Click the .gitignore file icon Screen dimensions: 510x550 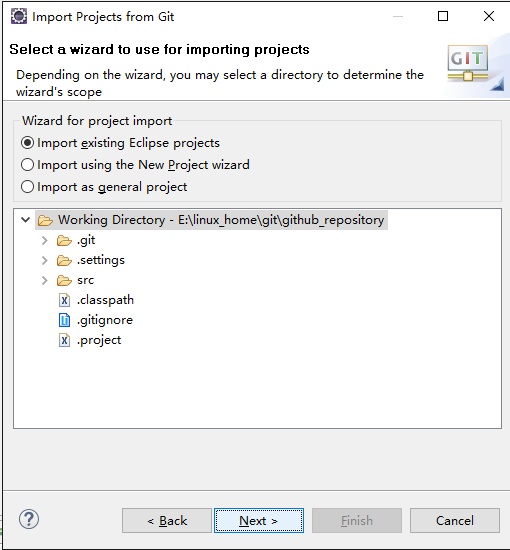click(x=64, y=320)
